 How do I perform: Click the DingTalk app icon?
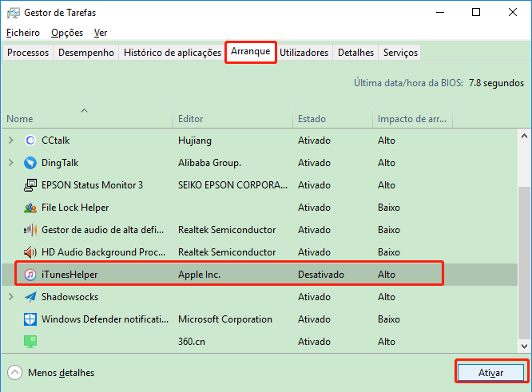pyautogui.click(x=30, y=163)
